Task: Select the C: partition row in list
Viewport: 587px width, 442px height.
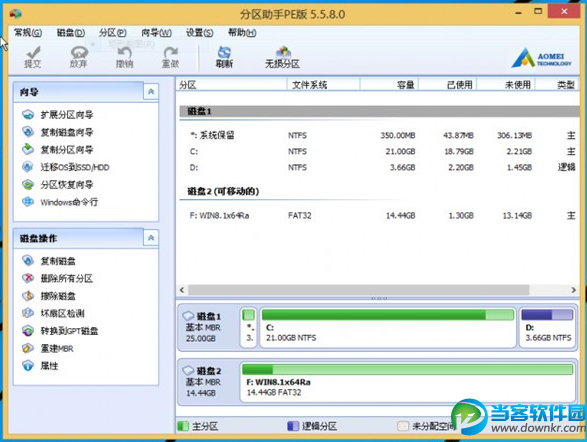Action: point(379,151)
